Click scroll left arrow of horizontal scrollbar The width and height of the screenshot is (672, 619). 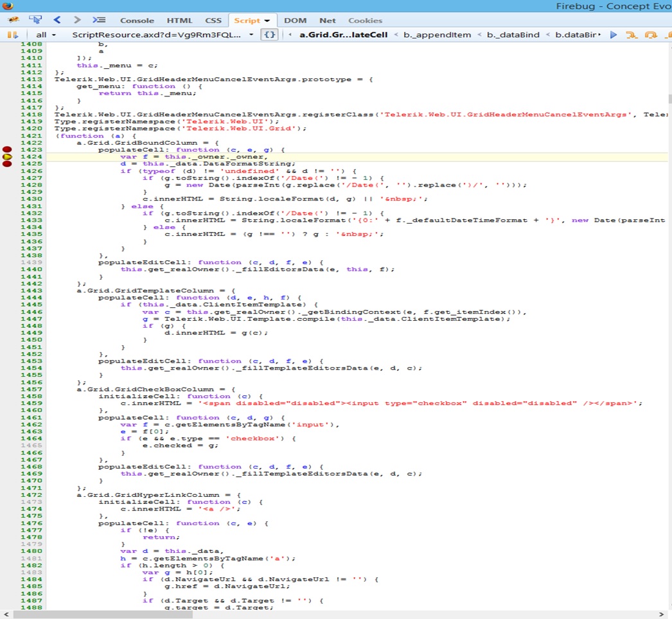tap(6, 615)
